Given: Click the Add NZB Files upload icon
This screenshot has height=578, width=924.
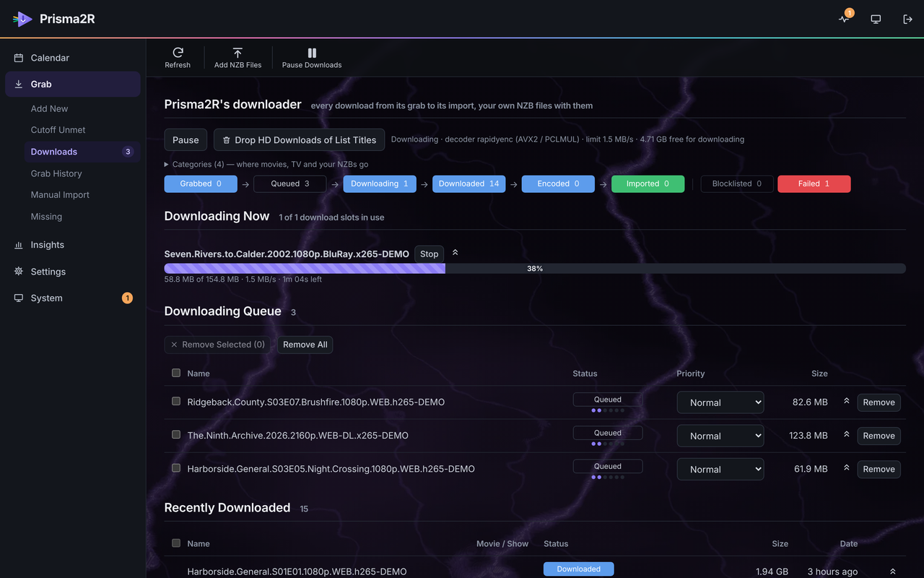Looking at the screenshot, I should pos(237,53).
